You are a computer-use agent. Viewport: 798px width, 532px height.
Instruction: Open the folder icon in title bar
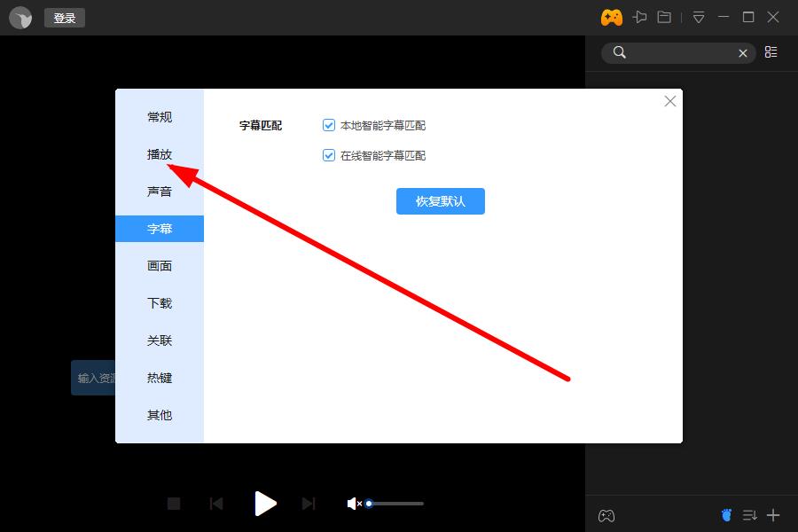664,18
